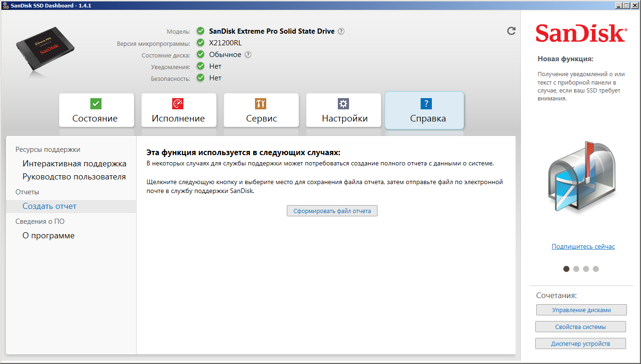Open Свойства системы shortcut

[581, 327]
